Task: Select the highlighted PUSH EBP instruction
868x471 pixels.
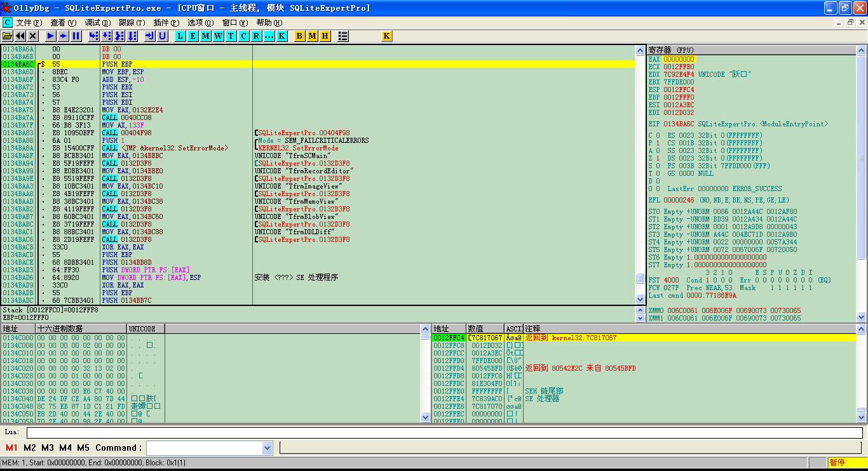Action: point(318,65)
